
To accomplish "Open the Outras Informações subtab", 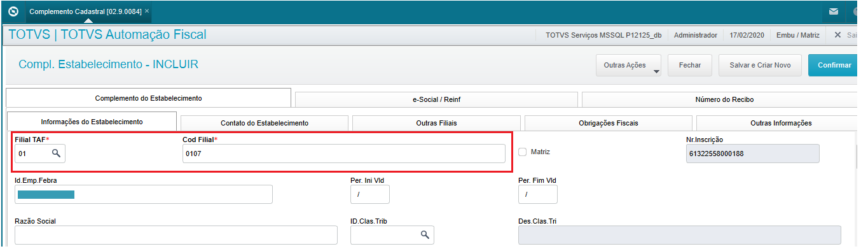I will (x=781, y=123).
